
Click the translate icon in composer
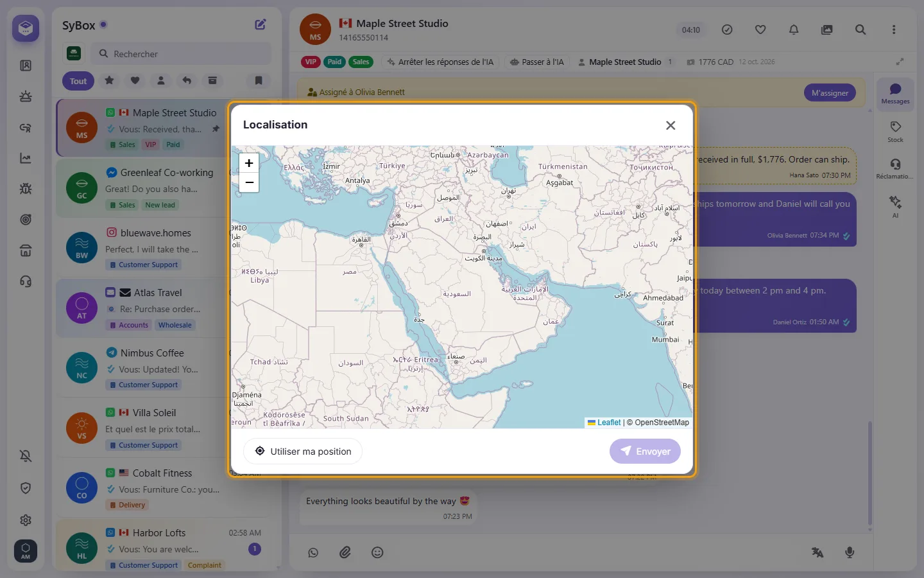[817, 552]
